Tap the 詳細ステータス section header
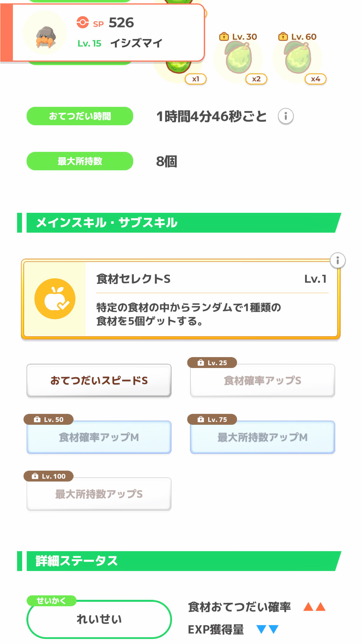Viewport: 361px width, 644px height. click(179, 561)
